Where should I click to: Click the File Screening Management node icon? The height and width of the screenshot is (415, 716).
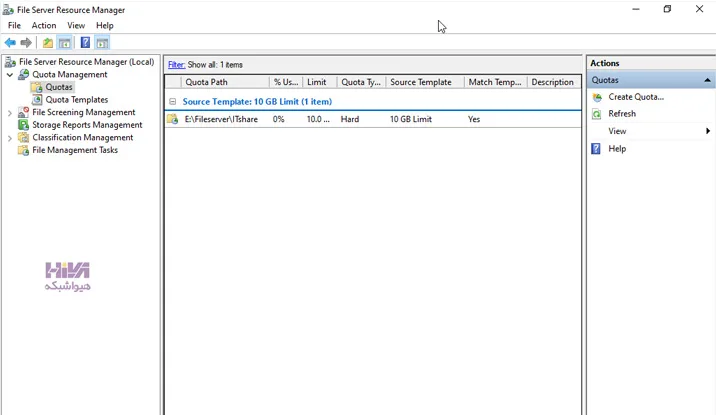click(23, 112)
